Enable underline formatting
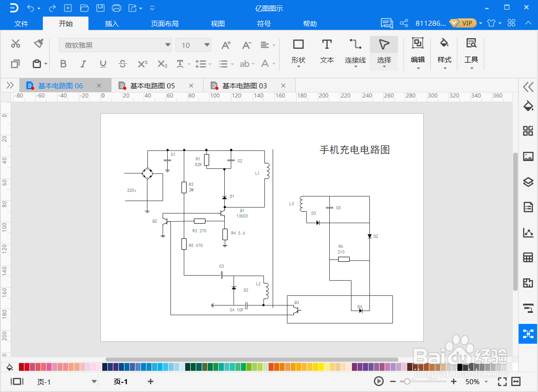 point(103,63)
